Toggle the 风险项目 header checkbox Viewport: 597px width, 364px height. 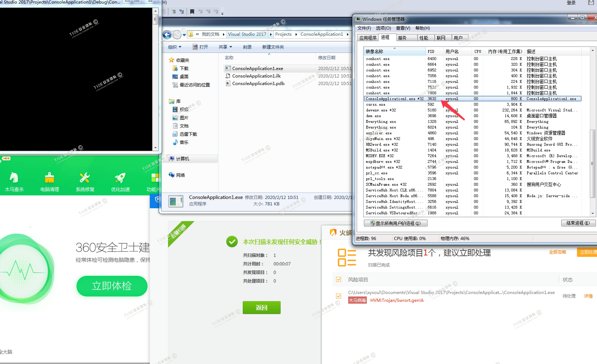(x=339, y=280)
